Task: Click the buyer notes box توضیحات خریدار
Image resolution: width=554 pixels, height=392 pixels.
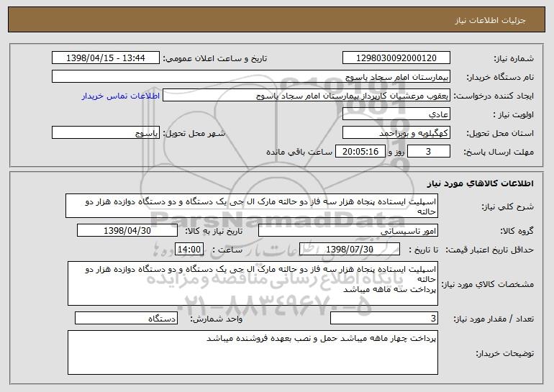Action: point(253,352)
